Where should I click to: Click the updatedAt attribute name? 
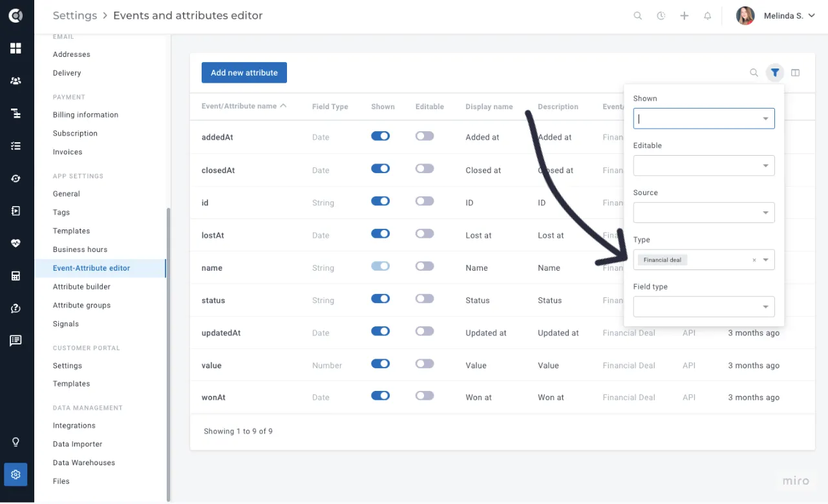(x=221, y=333)
